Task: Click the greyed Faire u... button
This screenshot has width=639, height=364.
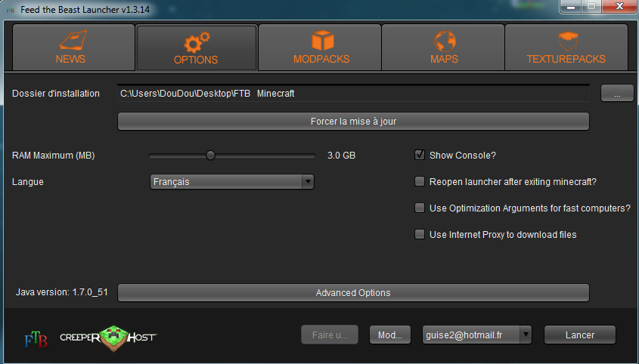Action: (330, 335)
